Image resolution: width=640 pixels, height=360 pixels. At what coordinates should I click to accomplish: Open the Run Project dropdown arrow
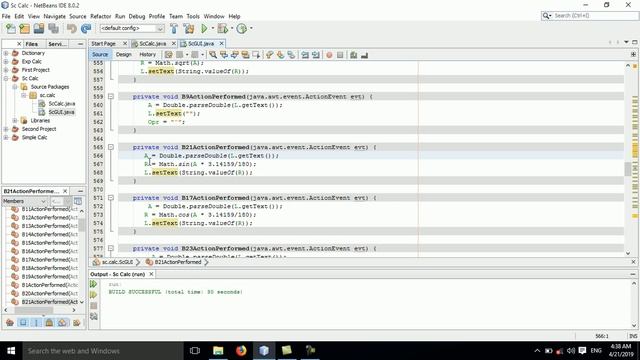click(212, 28)
